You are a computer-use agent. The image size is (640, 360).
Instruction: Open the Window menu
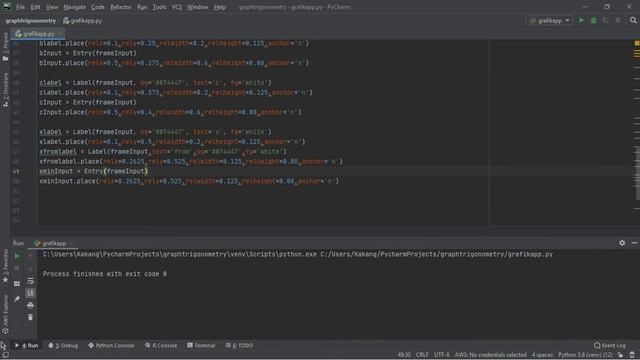pyautogui.click(x=198, y=7)
